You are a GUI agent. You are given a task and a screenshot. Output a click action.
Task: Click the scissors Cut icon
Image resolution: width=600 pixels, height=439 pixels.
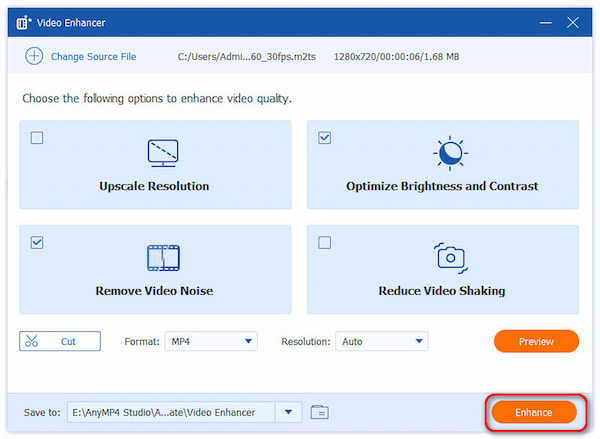(x=33, y=342)
